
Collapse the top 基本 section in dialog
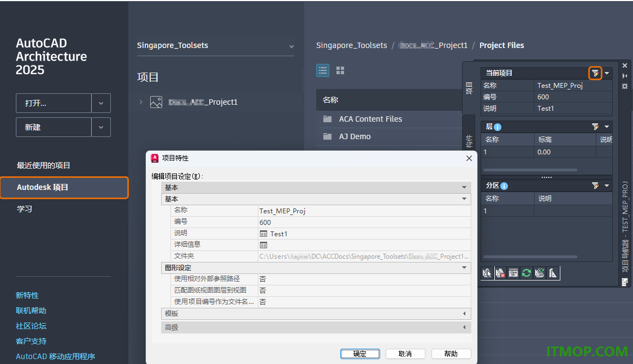point(464,187)
